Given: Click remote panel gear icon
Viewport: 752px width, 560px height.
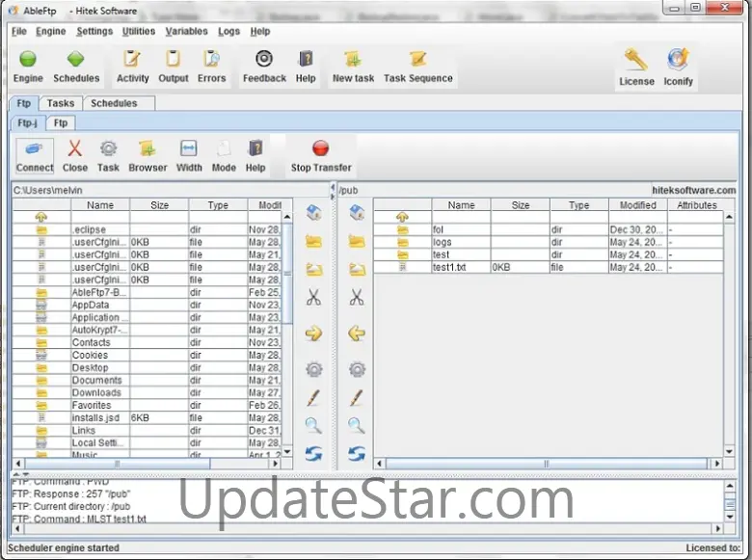Looking at the screenshot, I should point(357,369).
